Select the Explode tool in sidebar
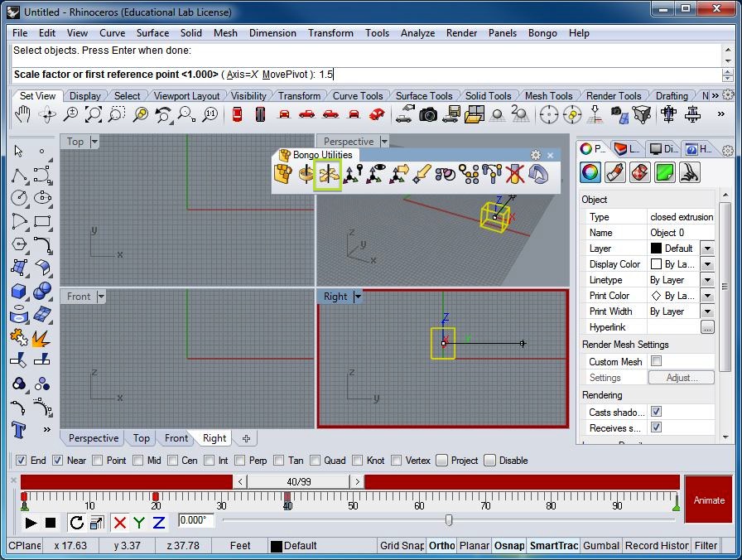 coord(41,338)
